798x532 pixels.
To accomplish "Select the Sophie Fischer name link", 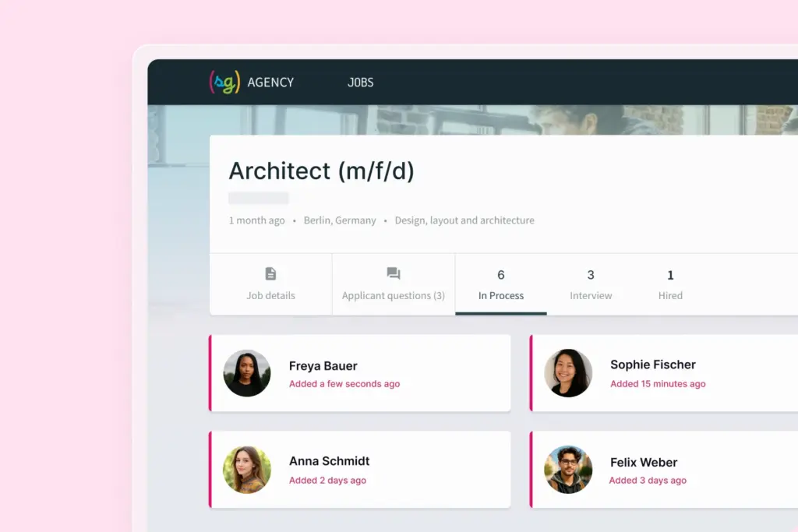I will (652, 365).
